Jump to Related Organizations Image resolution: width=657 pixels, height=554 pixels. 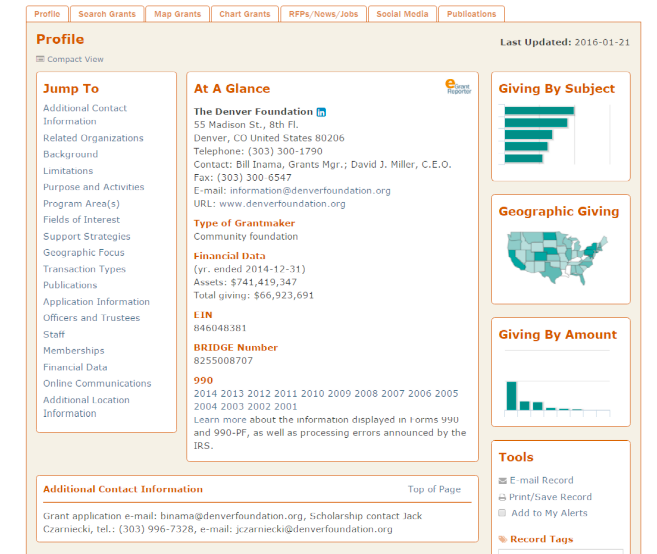(93, 138)
